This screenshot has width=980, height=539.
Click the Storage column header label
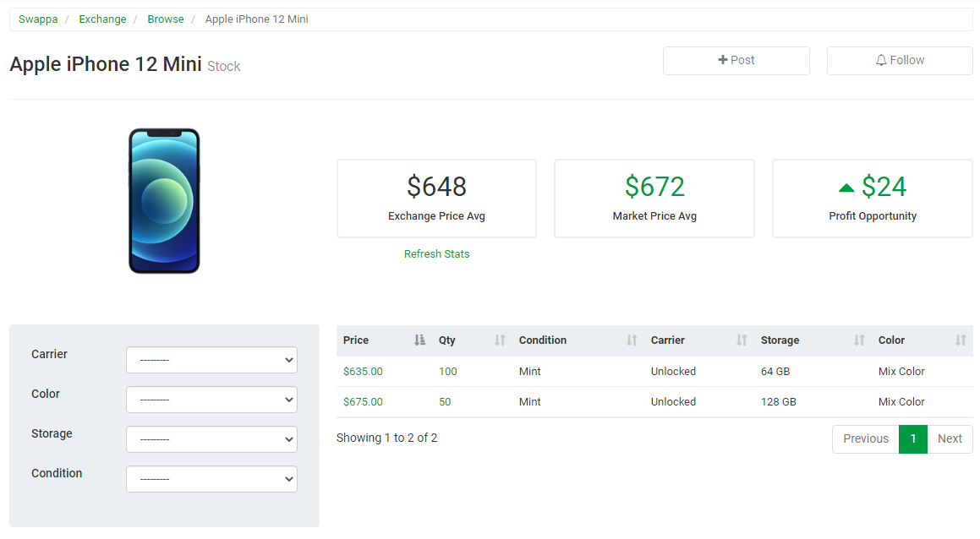pyautogui.click(x=780, y=340)
